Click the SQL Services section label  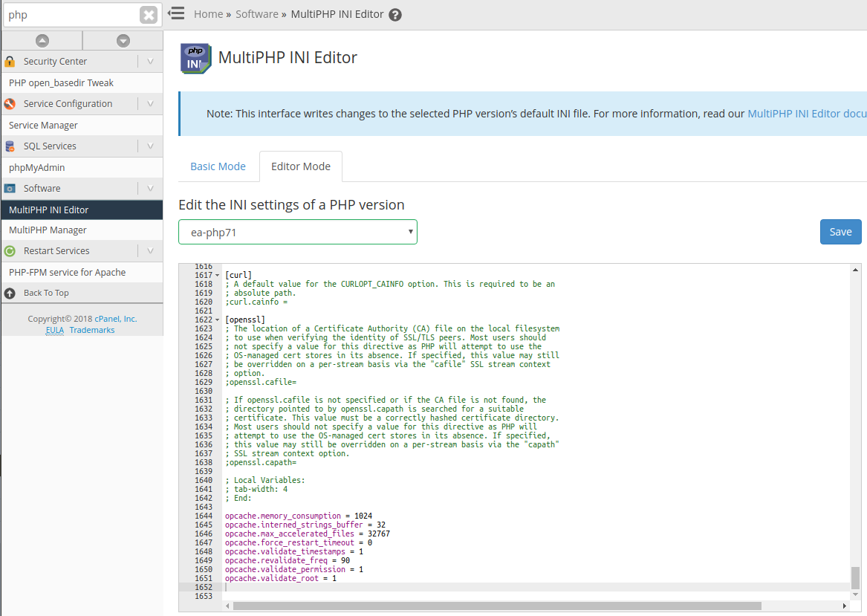point(50,146)
